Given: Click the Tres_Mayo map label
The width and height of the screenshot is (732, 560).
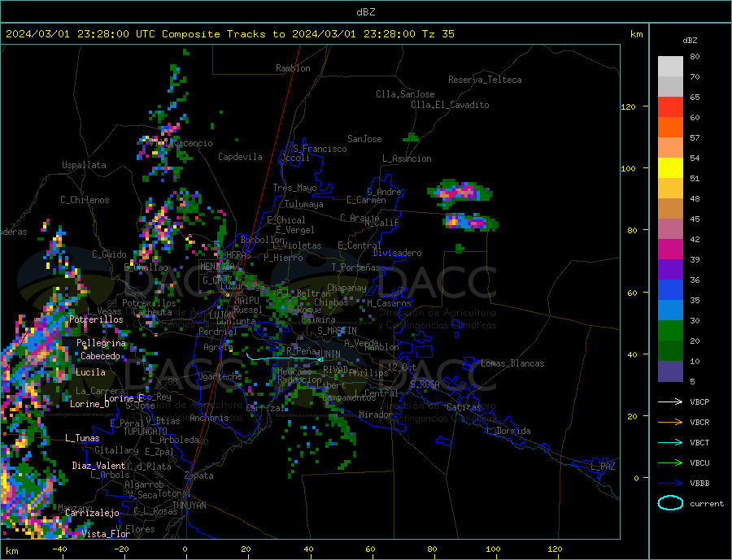Looking at the screenshot, I should (x=294, y=188).
